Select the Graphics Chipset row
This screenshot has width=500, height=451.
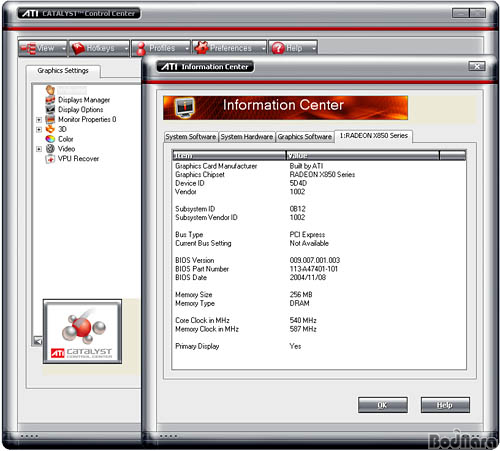coord(319,174)
